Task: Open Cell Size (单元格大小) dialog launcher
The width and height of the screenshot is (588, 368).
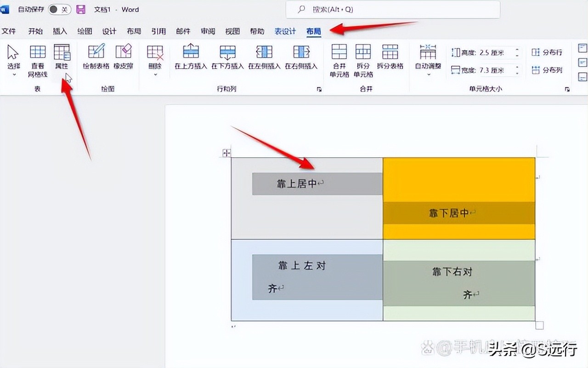Action: (x=567, y=89)
